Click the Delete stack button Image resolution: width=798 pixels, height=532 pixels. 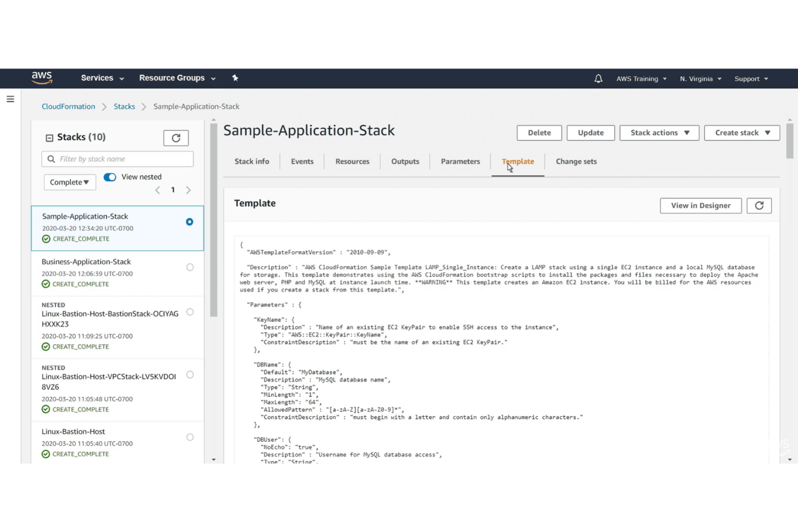(x=539, y=133)
